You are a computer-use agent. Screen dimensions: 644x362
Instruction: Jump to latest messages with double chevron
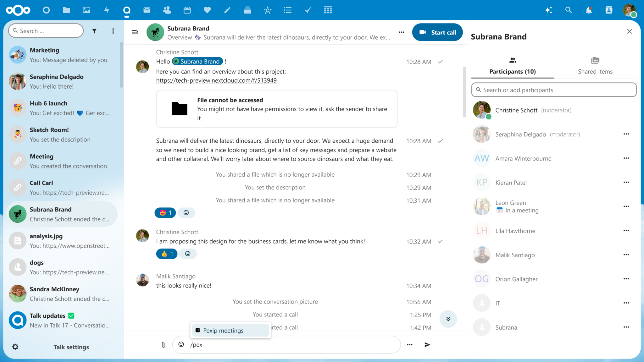tap(448, 319)
